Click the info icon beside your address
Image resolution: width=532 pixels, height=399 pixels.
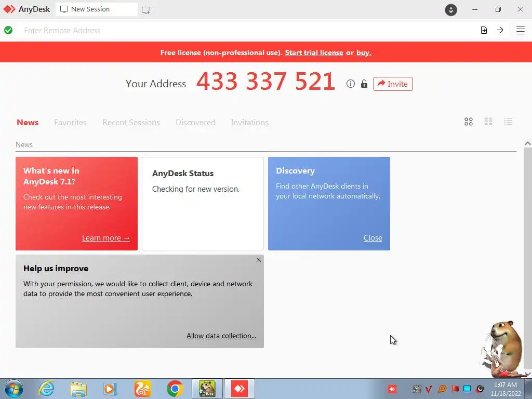pos(351,84)
